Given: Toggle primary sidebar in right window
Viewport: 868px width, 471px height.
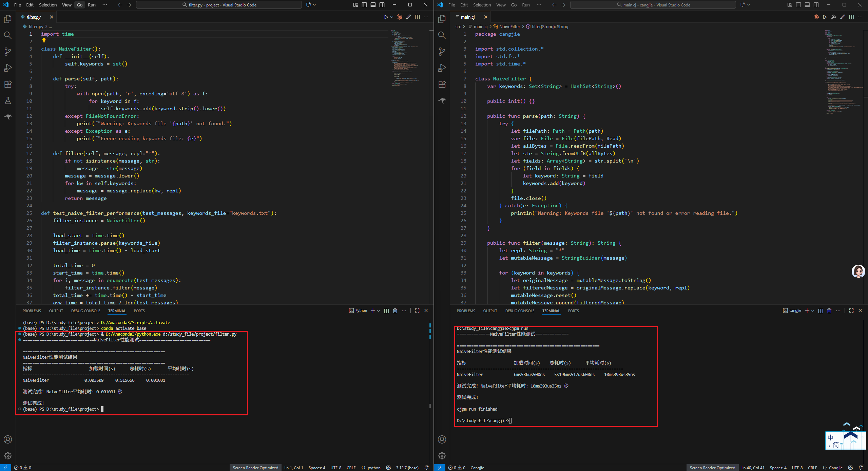Looking at the screenshot, I should pos(798,5).
